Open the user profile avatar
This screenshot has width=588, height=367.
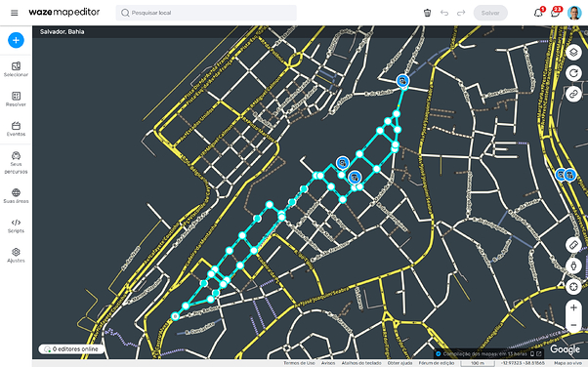574,13
